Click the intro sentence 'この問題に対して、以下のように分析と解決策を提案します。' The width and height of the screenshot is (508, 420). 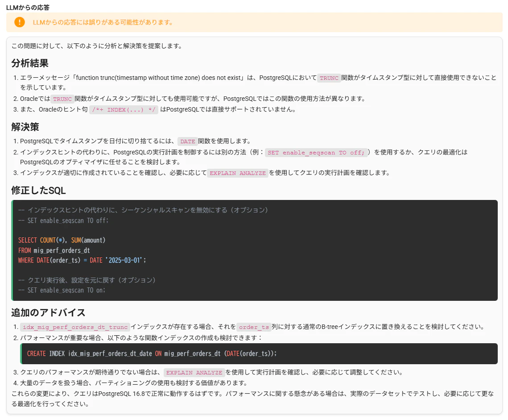[98, 46]
